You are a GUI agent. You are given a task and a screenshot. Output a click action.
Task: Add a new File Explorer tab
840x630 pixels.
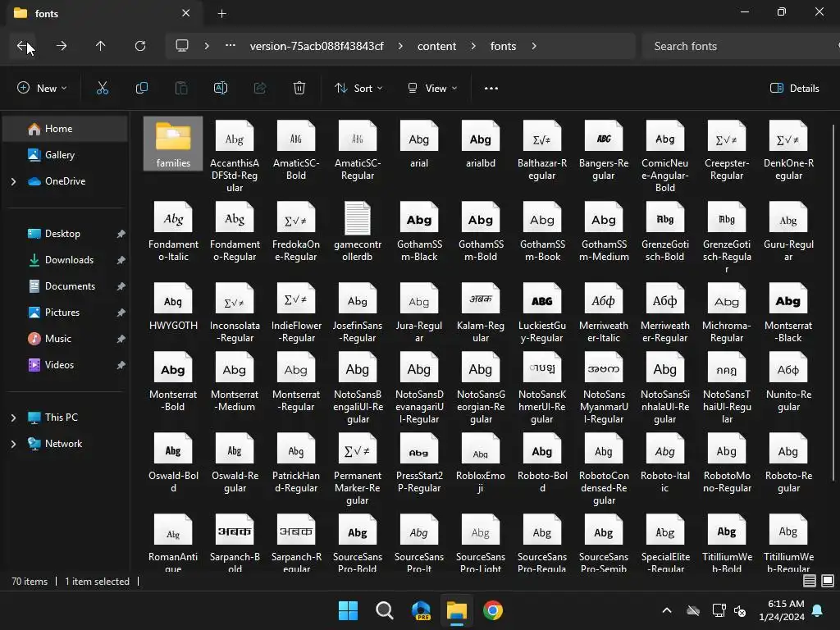[221, 13]
